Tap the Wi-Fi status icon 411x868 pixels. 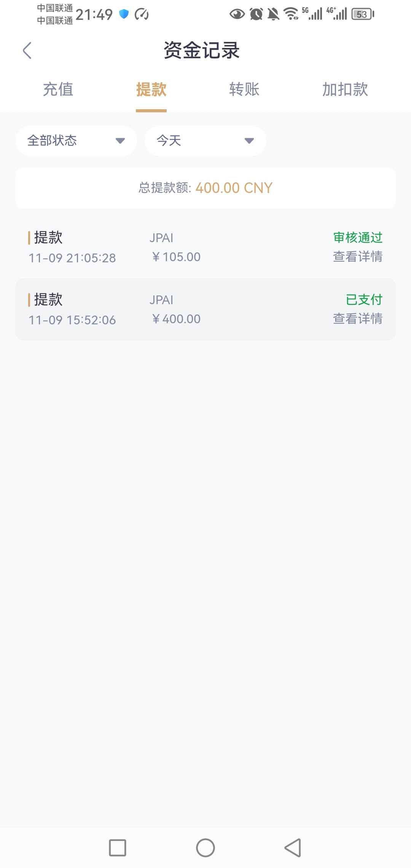click(291, 14)
